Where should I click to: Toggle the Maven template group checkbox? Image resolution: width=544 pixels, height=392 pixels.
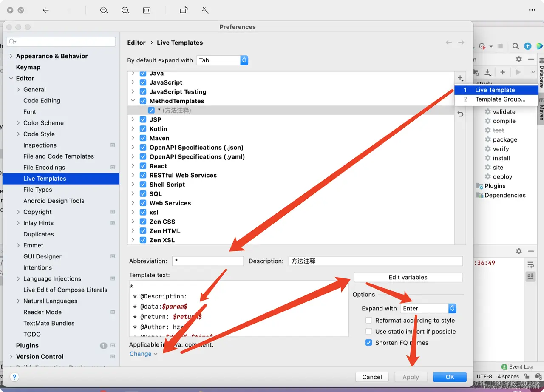point(143,138)
